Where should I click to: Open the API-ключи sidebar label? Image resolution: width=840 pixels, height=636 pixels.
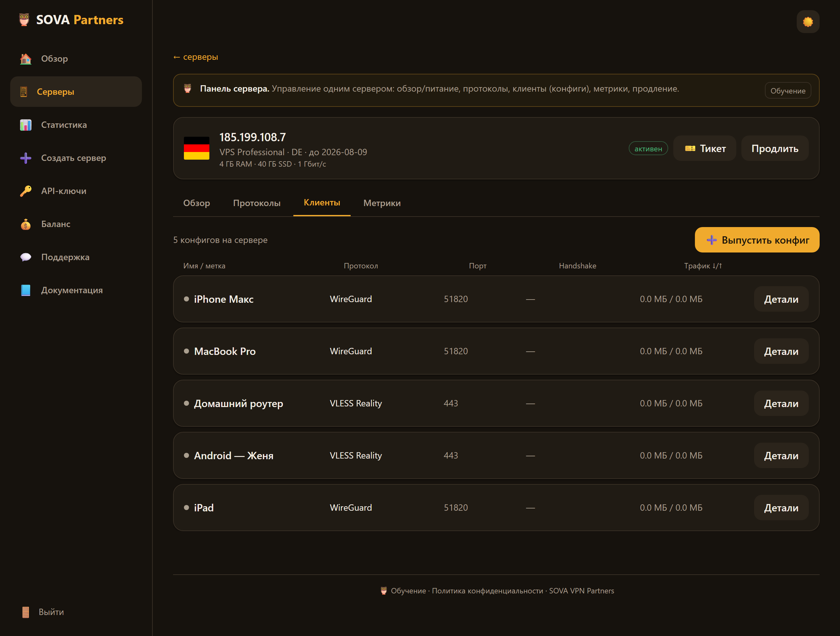click(x=64, y=191)
